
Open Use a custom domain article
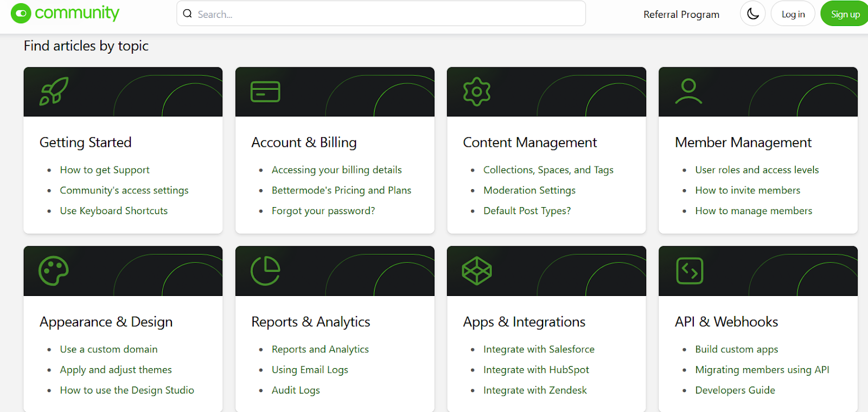tap(109, 349)
